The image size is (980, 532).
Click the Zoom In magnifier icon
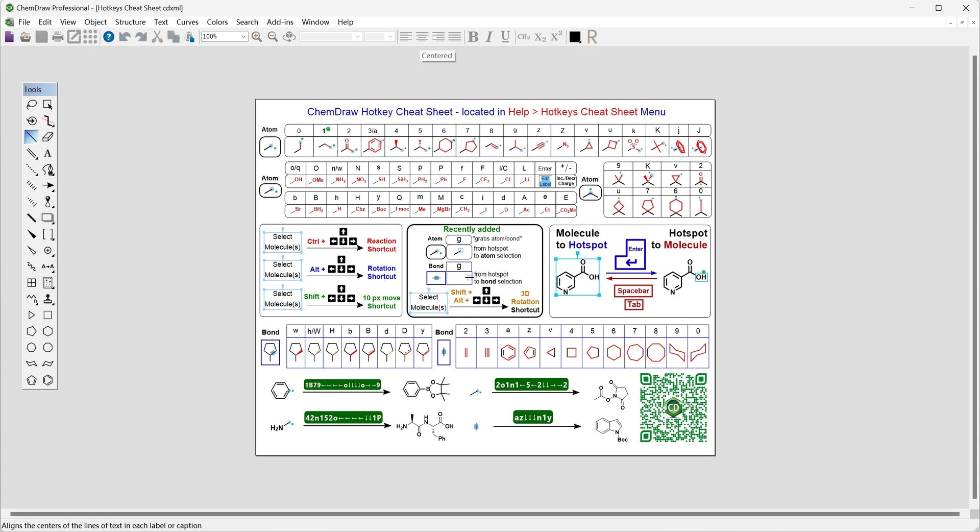257,37
